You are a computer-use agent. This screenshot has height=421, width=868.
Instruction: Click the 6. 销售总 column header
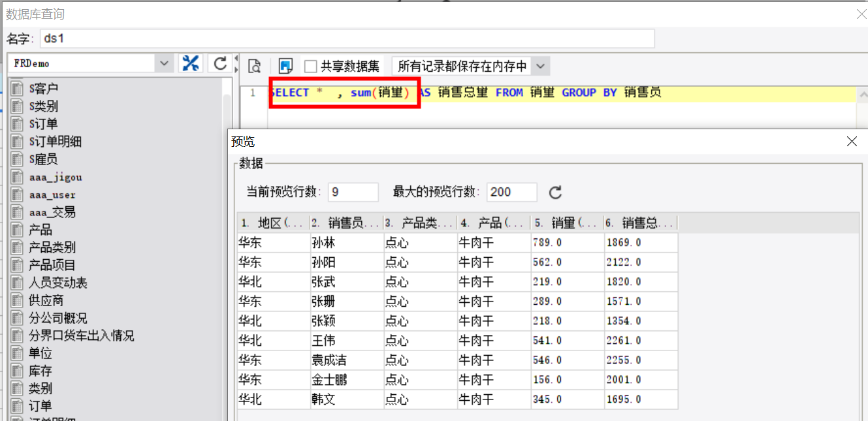641,223
